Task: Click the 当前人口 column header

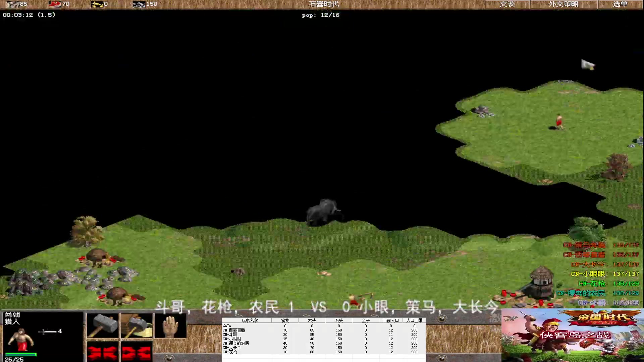Action: [391, 320]
